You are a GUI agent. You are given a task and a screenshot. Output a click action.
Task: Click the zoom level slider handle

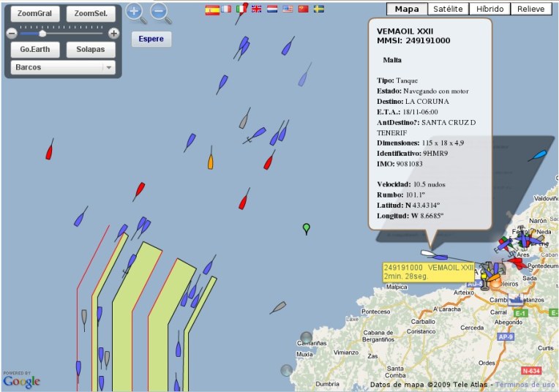tap(42, 34)
